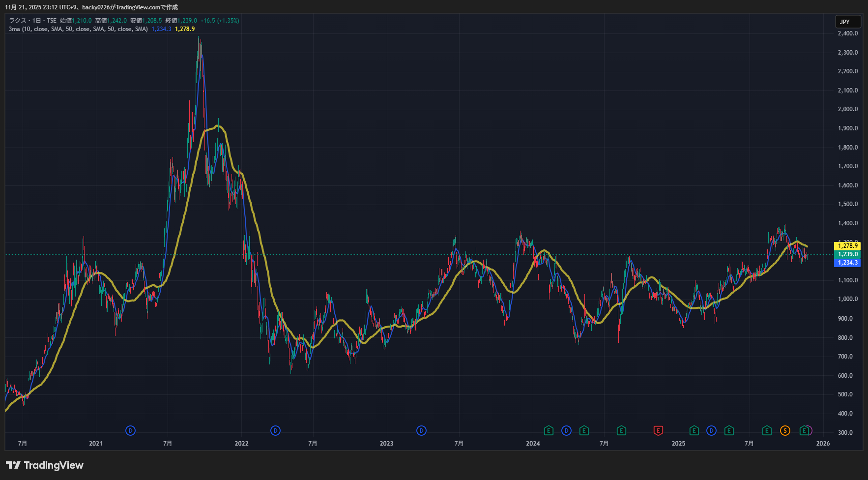Click the dividend marker D in mid-2021

pyautogui.click(x=130, y=431)
